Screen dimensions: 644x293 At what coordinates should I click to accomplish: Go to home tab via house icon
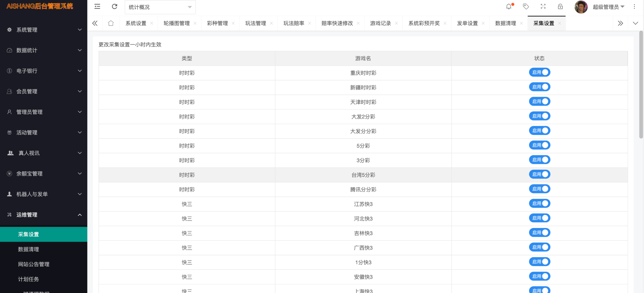pyautogui.click(x=111, y=23)
